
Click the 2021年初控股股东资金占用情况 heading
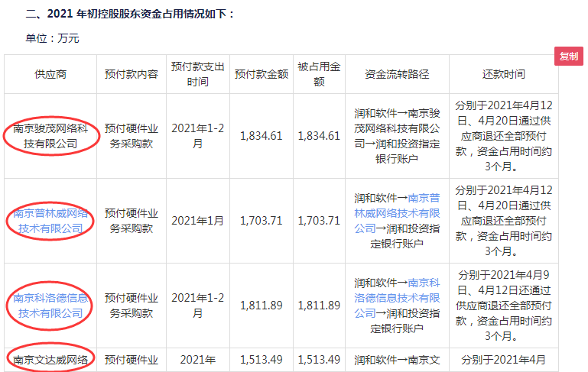130,14
